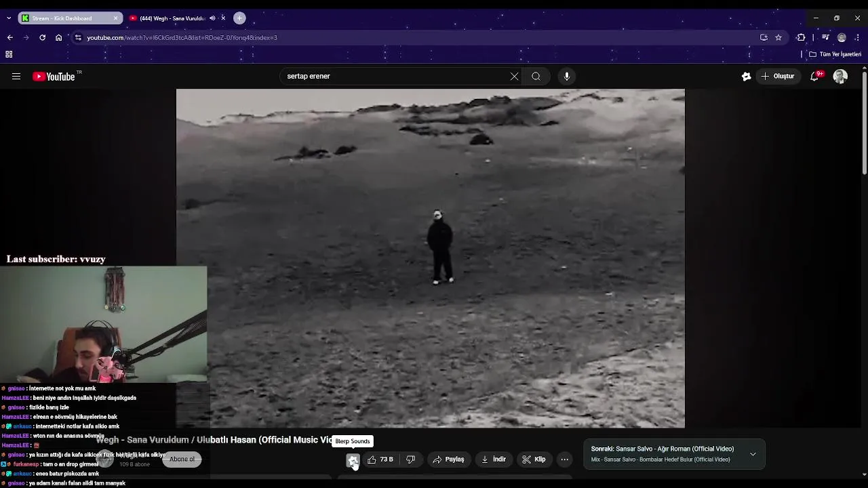Open the Extensions puzzle menu
The image size is (868, 488).
point(801,37)
